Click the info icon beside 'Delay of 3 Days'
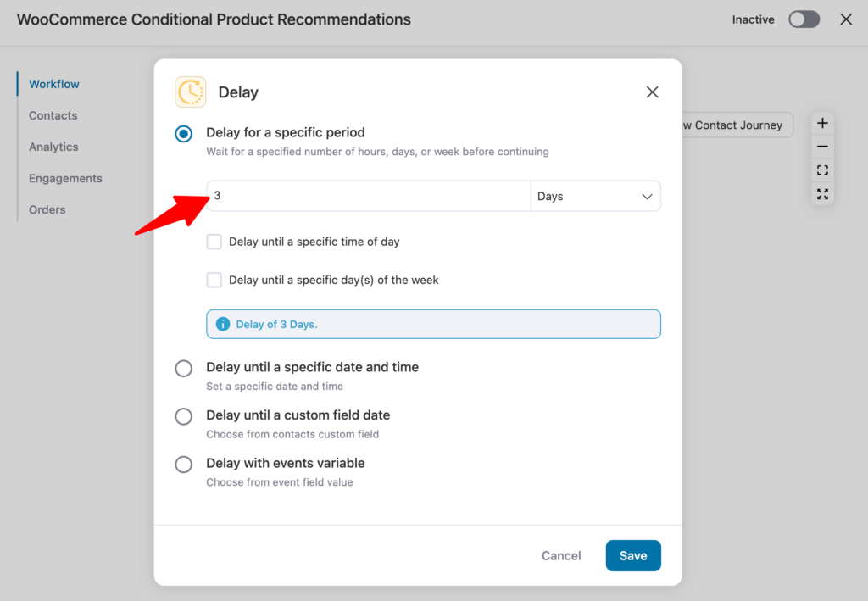Screen dimensions: 868x601 [x=222, y=323]
